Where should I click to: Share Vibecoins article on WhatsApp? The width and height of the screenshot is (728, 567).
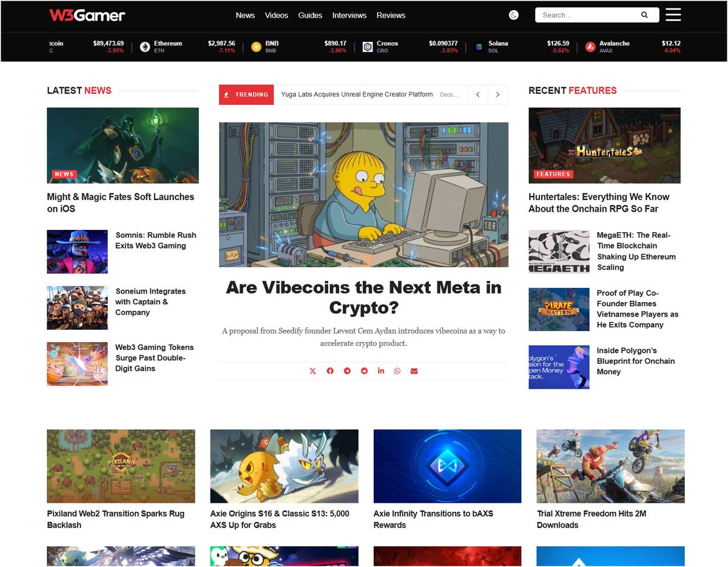tap(397, 371)
